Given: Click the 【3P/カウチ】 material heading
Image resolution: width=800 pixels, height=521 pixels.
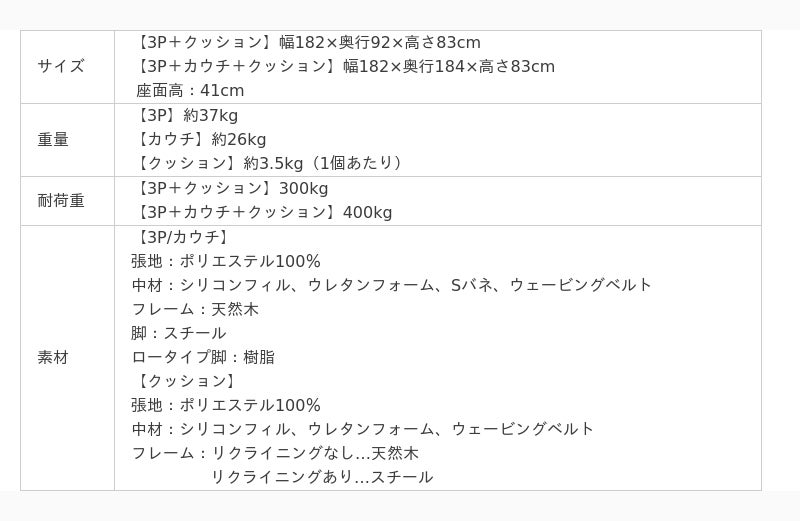Looking at the screenshot, I should pos(182,238).
